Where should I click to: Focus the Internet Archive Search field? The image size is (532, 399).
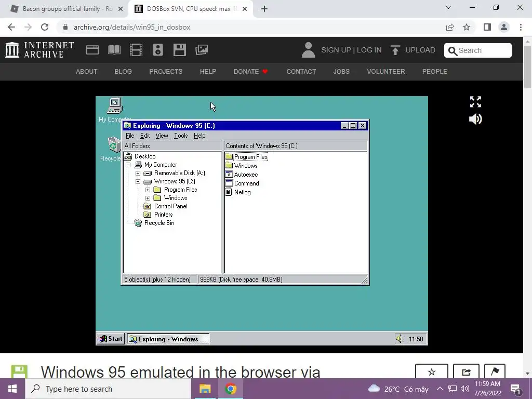pos(478,50)
